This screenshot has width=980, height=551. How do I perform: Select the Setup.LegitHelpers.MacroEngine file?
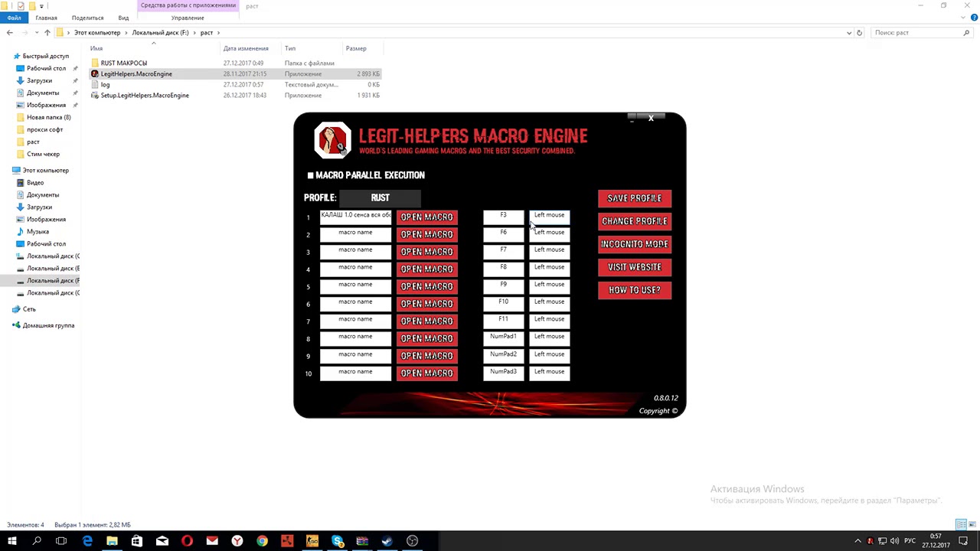point(145,96)
